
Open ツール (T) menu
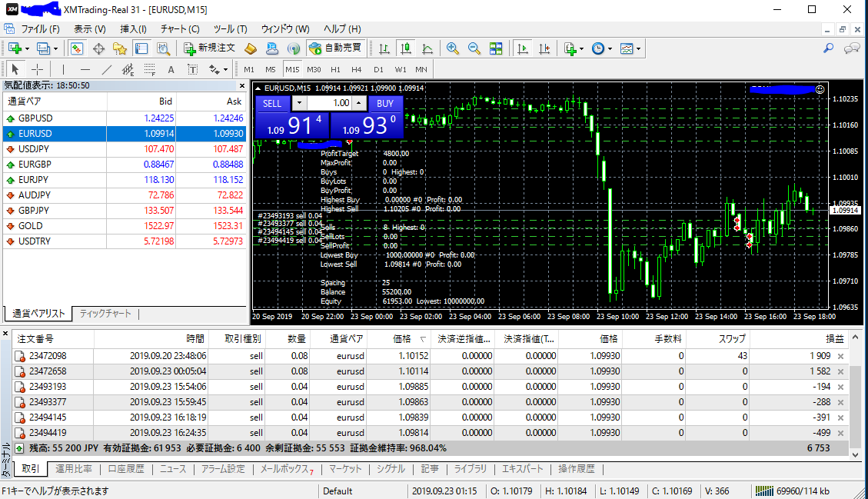231,28
